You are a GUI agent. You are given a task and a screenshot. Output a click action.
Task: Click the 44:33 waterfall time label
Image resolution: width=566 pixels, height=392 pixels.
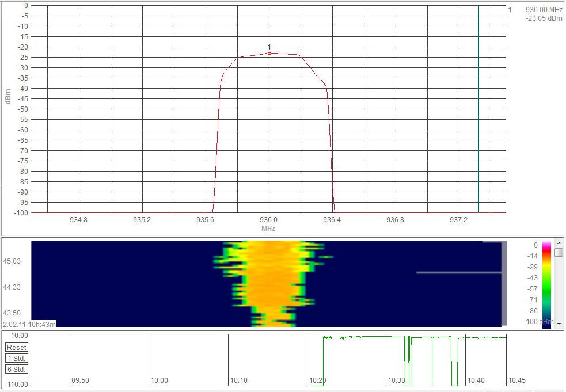[12, 287]
